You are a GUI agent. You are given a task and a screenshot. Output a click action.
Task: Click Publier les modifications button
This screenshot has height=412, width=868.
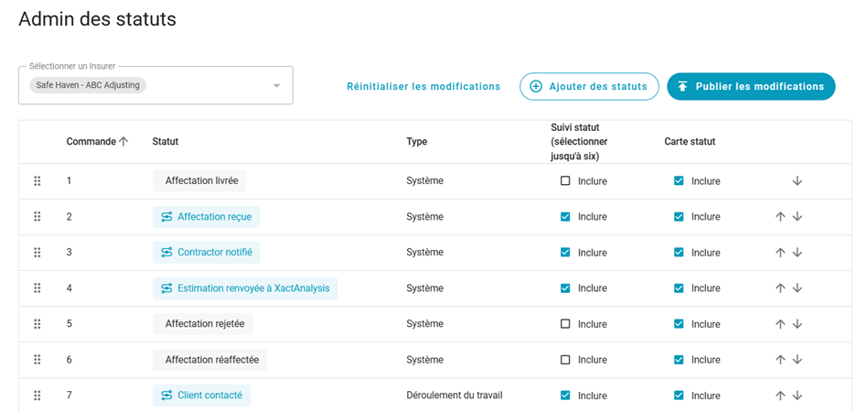[751, 87]
